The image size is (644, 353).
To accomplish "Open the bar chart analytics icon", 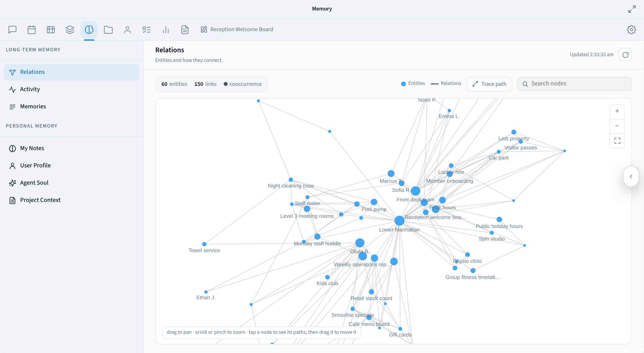I will (166, 29).
